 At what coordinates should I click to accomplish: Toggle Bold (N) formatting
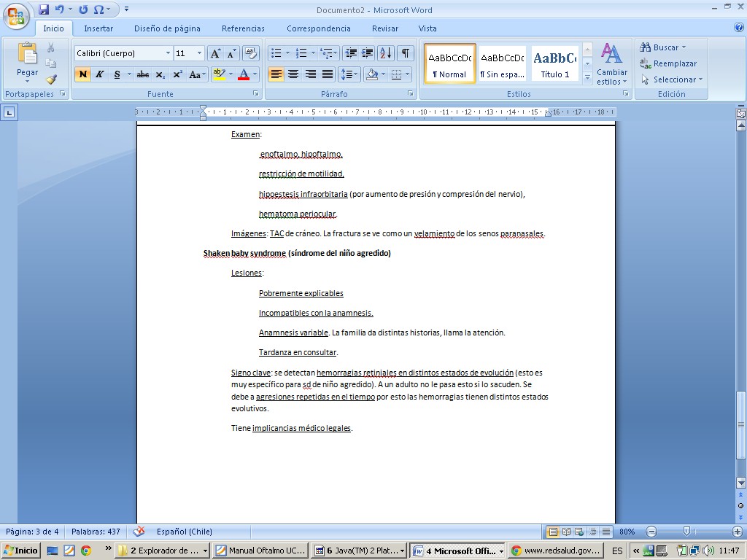(x=82, y=74)
